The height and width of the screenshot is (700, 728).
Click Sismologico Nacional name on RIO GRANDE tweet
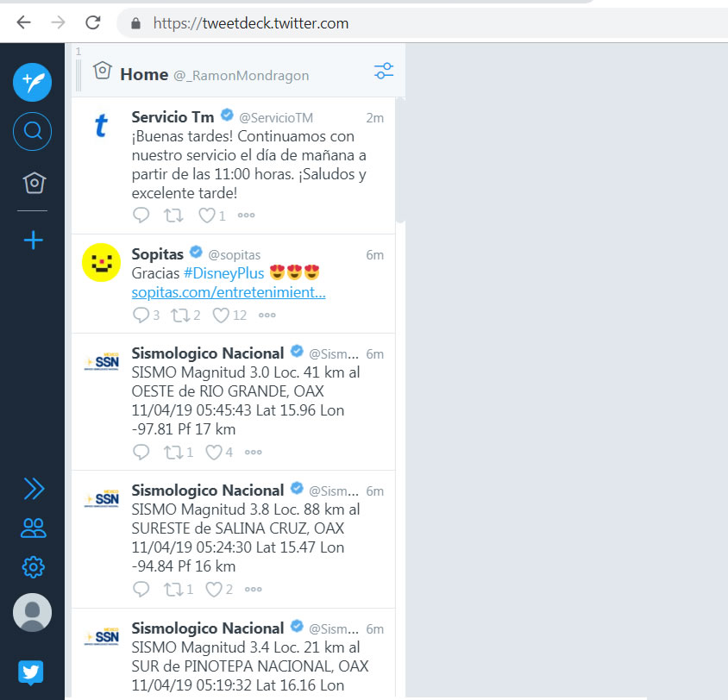tap(208, 353)
